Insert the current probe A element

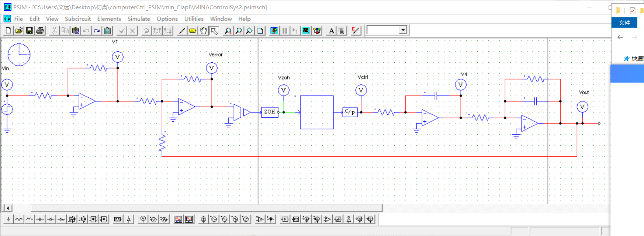pos(164,219)
